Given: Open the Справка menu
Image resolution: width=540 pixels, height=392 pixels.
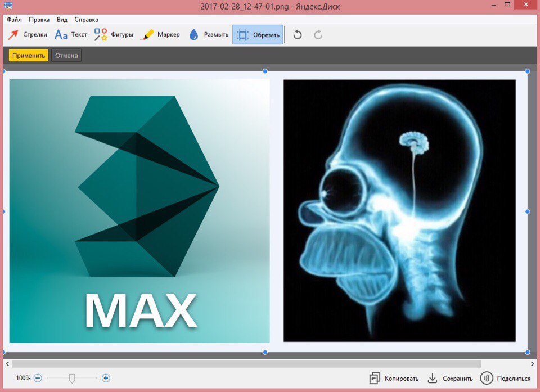Looking at the screenshot, I should point(86,20).
